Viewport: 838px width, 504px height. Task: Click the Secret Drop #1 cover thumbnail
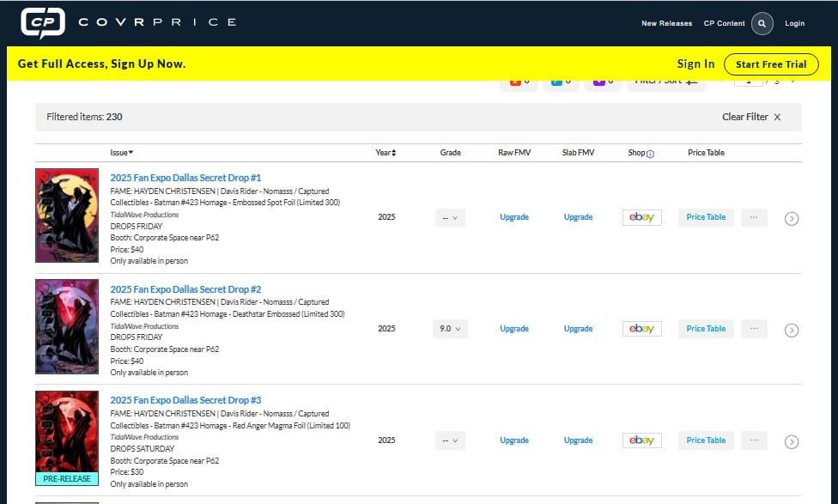click(67, 216)
